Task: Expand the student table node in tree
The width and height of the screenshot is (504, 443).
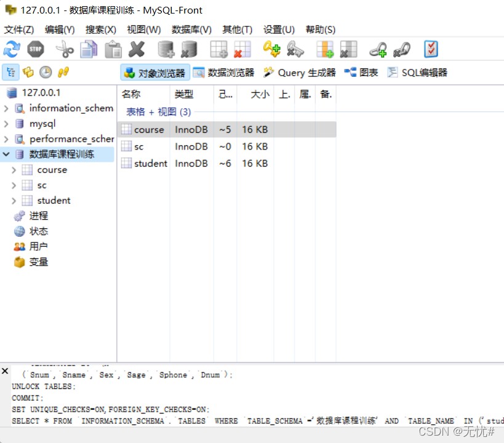Action: [14, 201]
